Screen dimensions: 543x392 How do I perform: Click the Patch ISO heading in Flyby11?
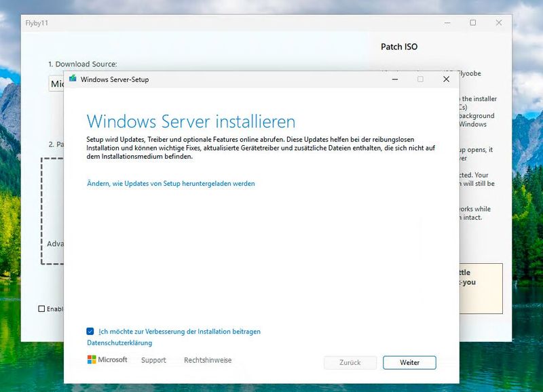click(x=399, y=47)
